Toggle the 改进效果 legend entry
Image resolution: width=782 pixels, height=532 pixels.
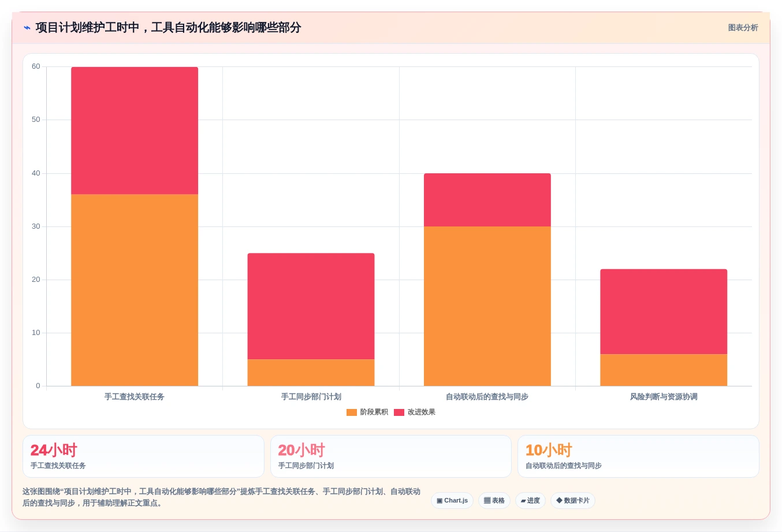(x=415, y=412)
